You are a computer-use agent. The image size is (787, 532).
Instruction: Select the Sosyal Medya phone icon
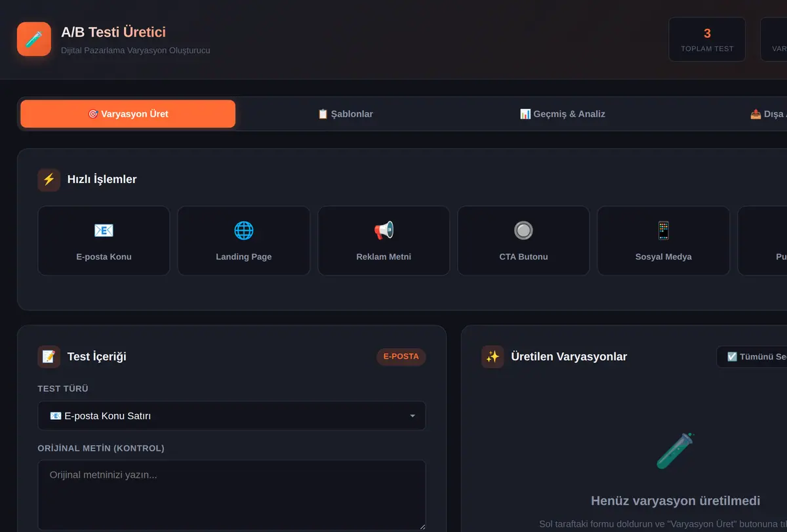tap(664, 230)
